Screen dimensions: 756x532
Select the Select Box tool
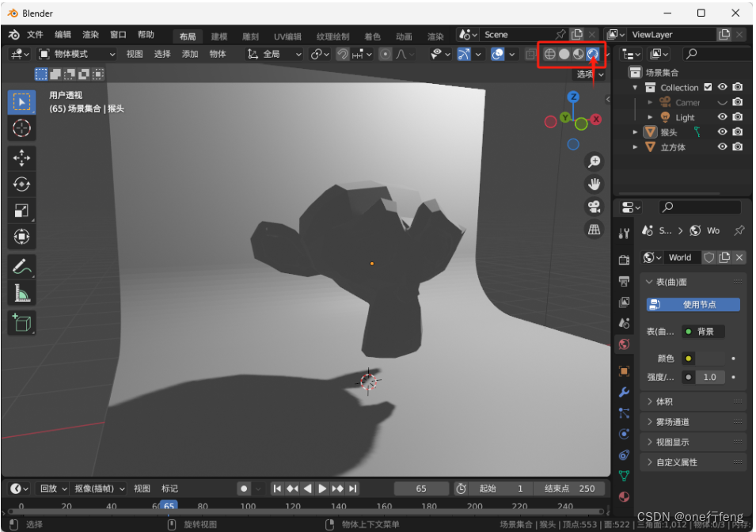pos(21,102)
